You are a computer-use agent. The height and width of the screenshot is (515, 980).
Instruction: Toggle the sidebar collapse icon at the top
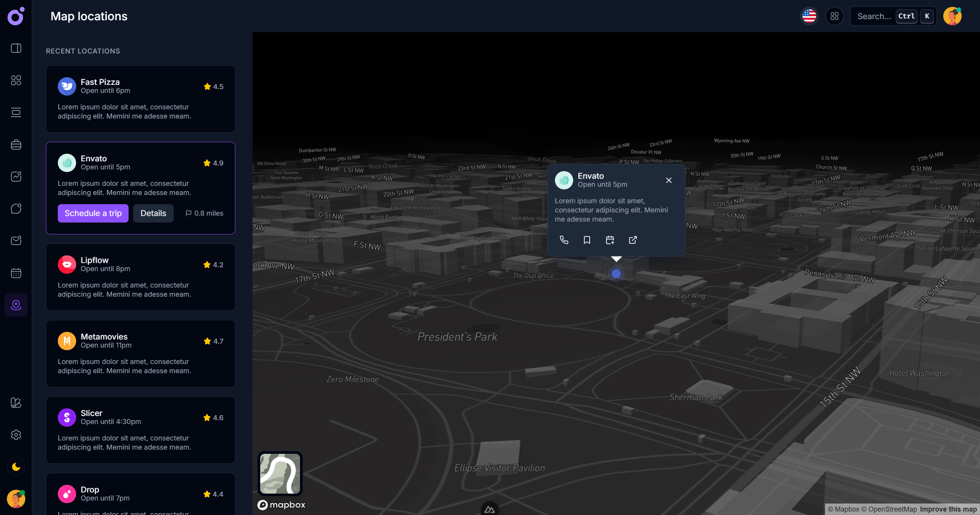point(16,48)
